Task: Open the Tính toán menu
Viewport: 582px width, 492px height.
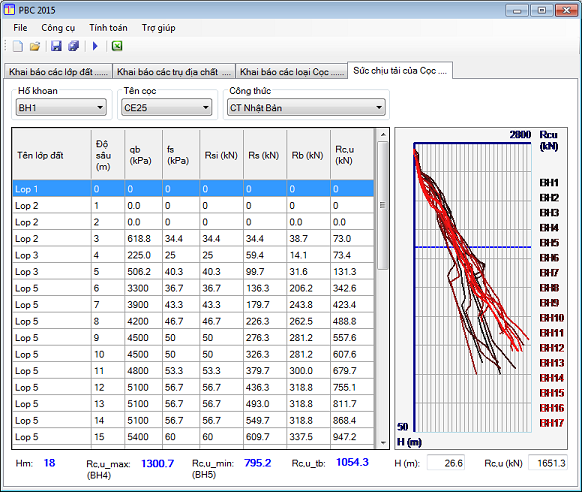Action: [x=108, y=28]
